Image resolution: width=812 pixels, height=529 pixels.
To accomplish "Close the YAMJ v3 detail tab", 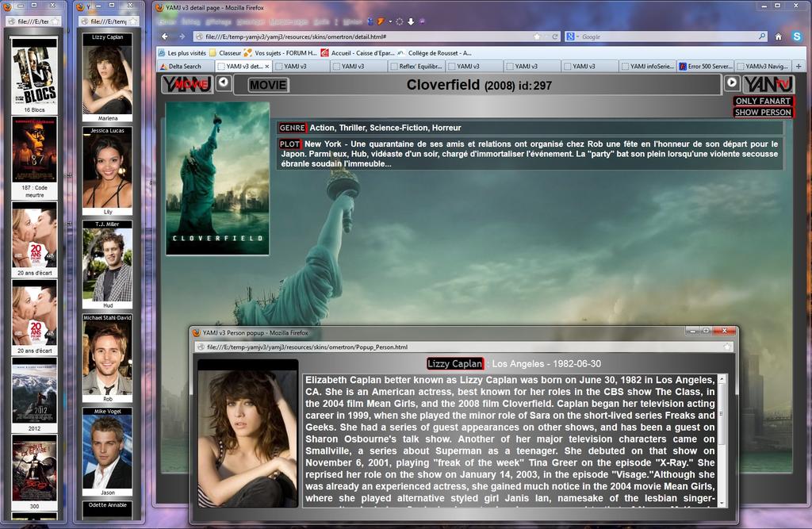I will pyautogui.click(x=267, y=67).
